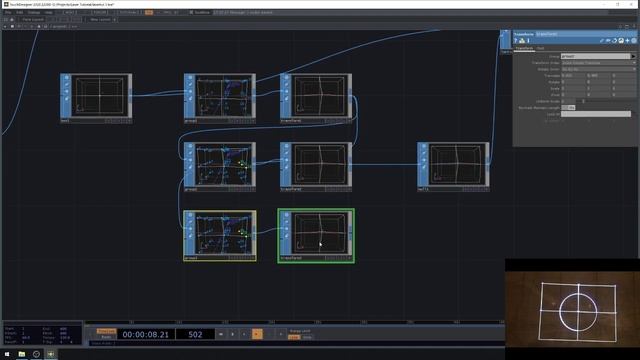Switch to the Transform parameter tab
This screenshot has height=360, width=640.
point(524,48)
